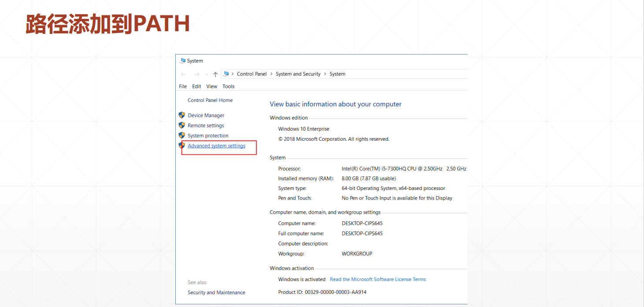
Task: Open Remote settings link
Action: (x=206, y=125)
